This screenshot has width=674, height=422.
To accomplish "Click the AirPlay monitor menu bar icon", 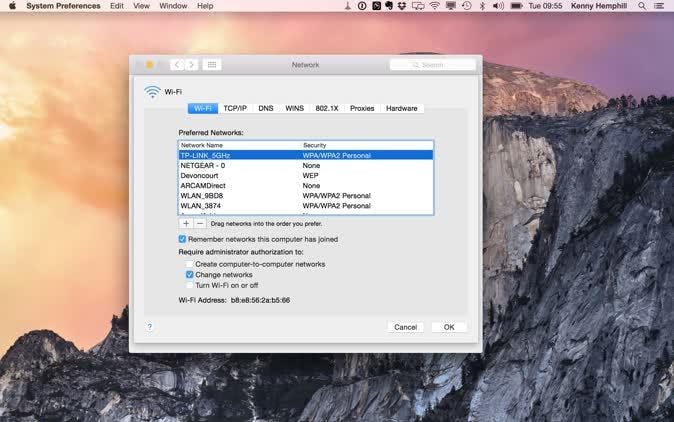I will tap(451, 6).
